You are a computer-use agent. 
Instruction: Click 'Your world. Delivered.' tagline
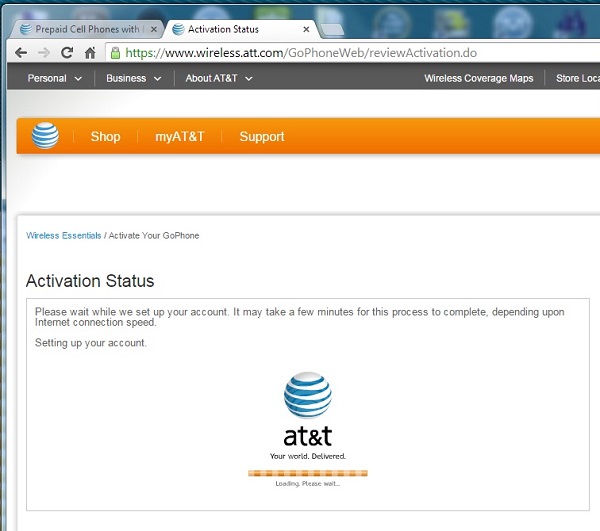click(x=308, y=456)
